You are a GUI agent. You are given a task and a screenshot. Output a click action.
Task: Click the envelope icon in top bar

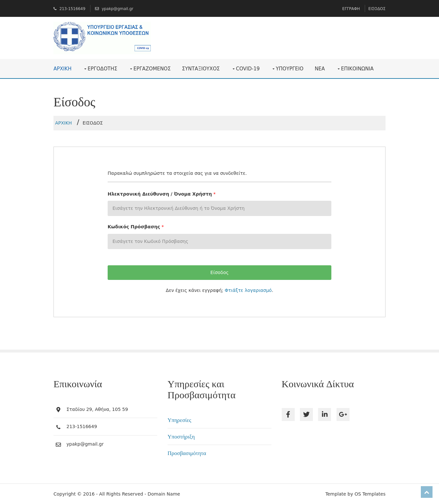pyautogui.click(x=97, y=9)
